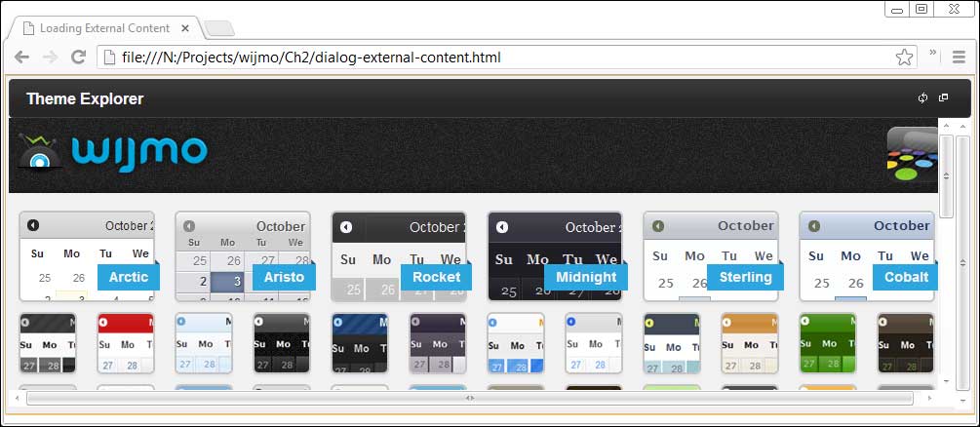
Task: Click the Mo column header in Rocket calendar
Action: click(x=382, y=259)
